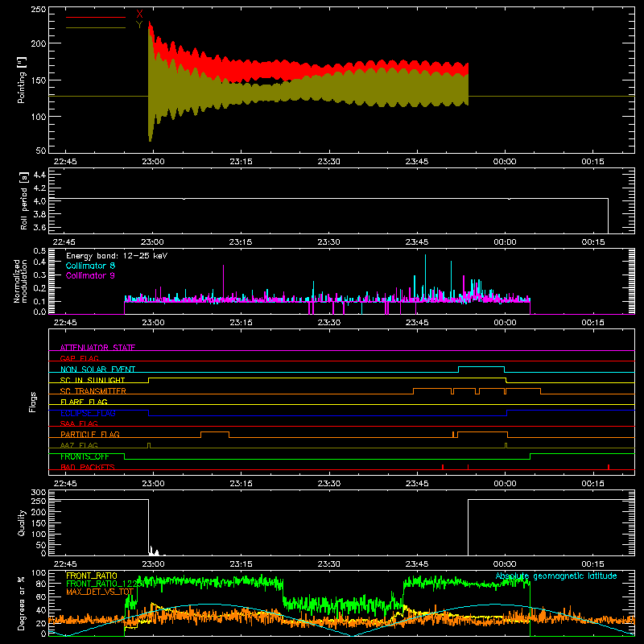Select the FLARE_FLAG label

click(x=84, y=402)
